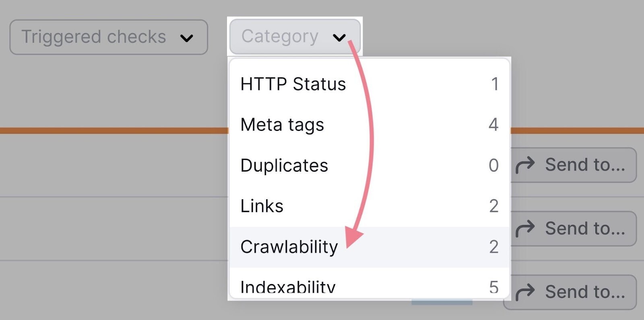Click the chevron on Triggered checks filter

click(187, 38)
